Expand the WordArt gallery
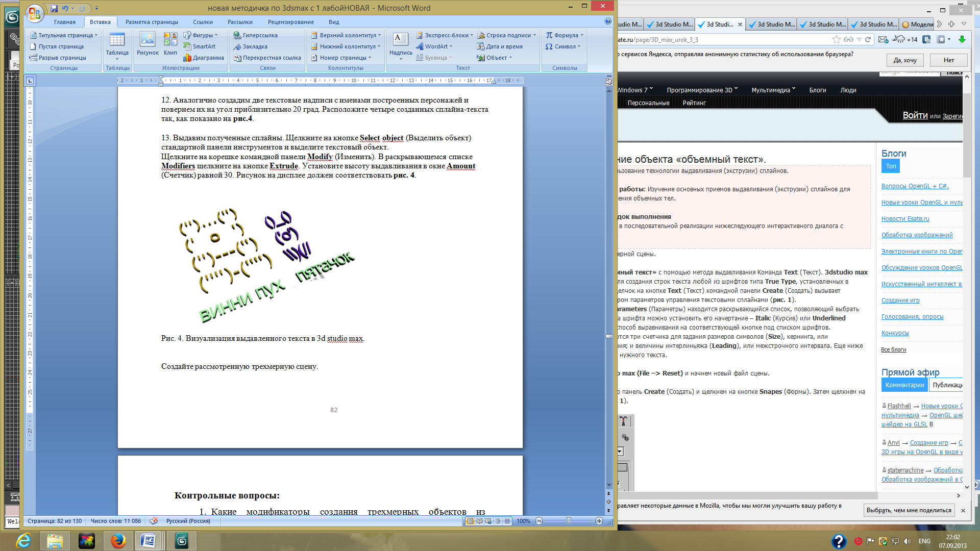 coord(434,46)
